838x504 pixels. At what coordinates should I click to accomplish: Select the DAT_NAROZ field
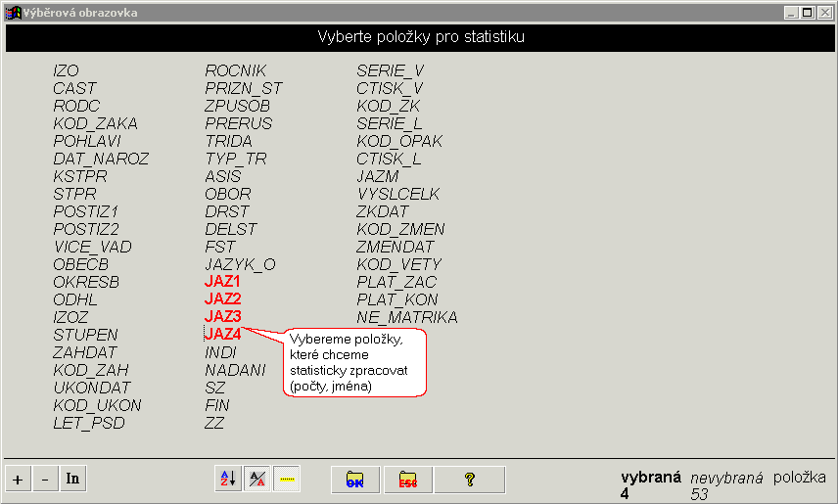coord(101,159)
